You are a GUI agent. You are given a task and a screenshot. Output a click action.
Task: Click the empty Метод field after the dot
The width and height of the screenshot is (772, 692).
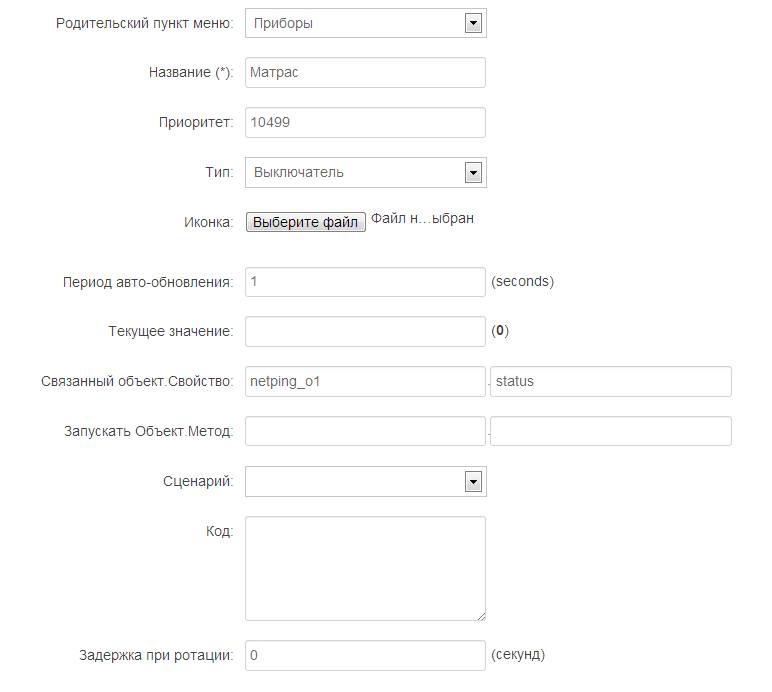610,431
